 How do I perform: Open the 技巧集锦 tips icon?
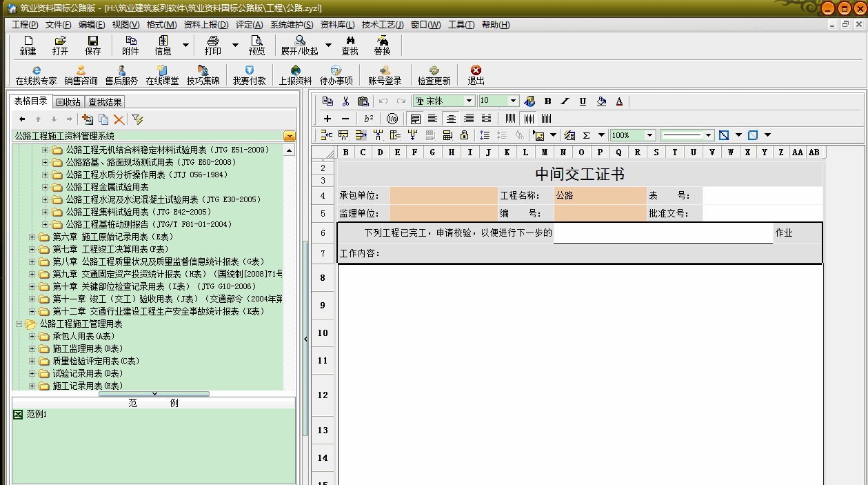[x=203, y=75]
